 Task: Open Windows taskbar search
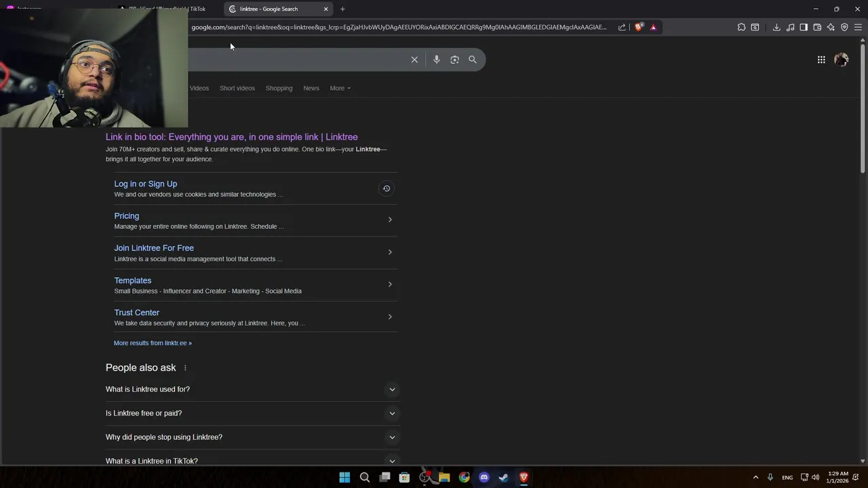coord(365,477)
